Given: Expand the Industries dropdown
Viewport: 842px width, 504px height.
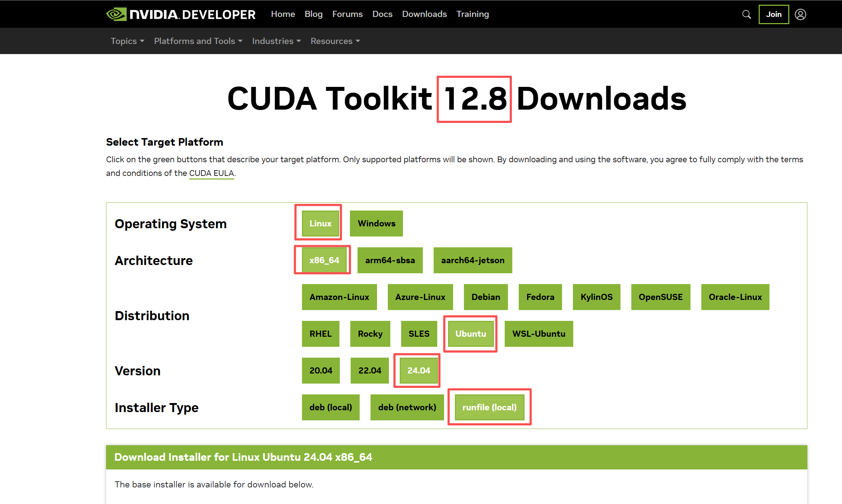Looking at the screenshot, I should pos(276,41).
